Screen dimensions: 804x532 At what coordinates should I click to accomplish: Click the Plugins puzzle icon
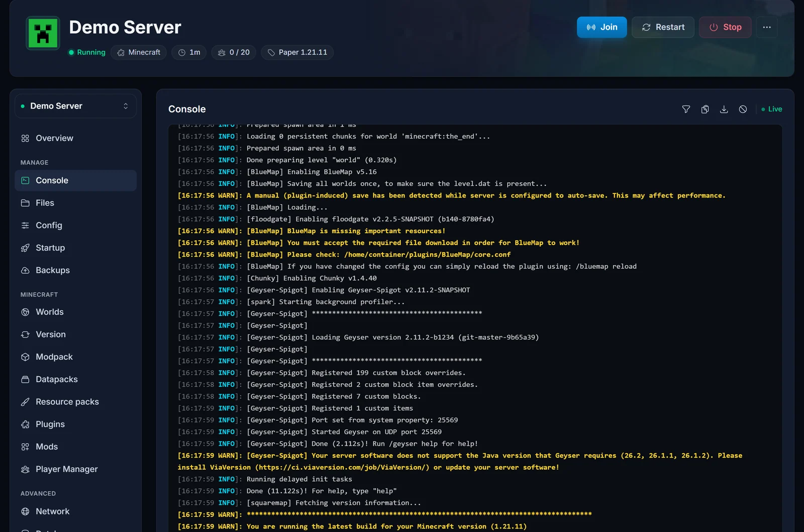tap(25, 424)
